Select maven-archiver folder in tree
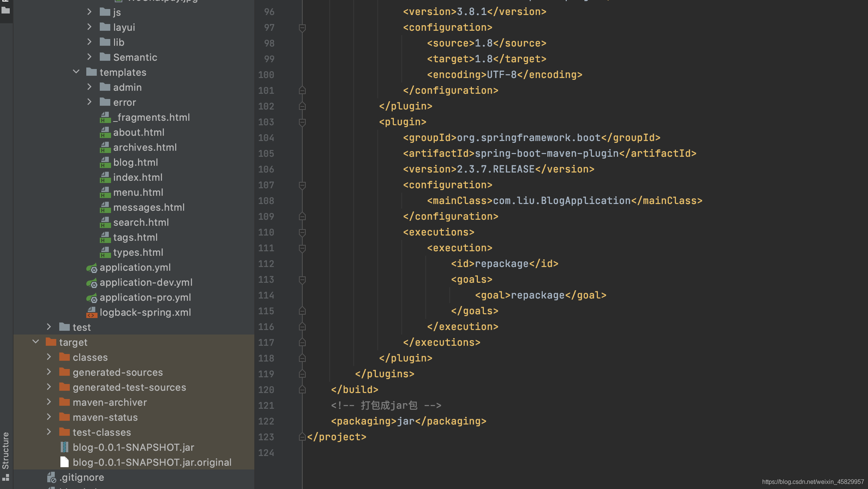 (x=110, y=402)
